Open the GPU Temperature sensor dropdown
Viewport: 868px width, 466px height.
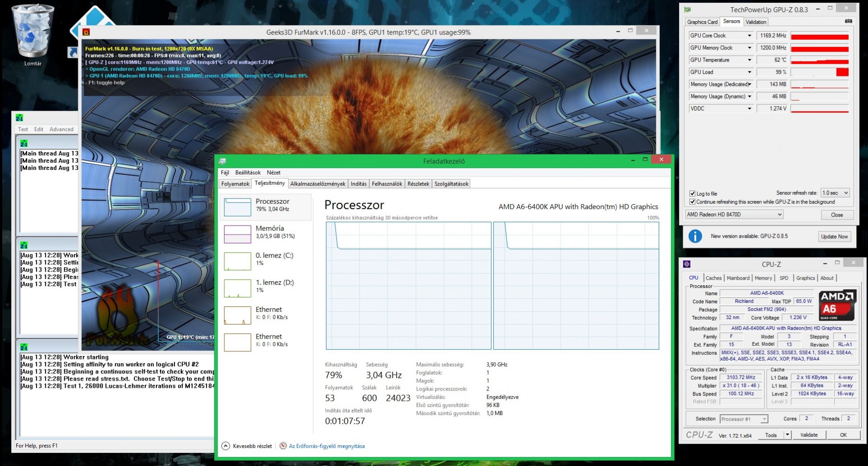749,60
